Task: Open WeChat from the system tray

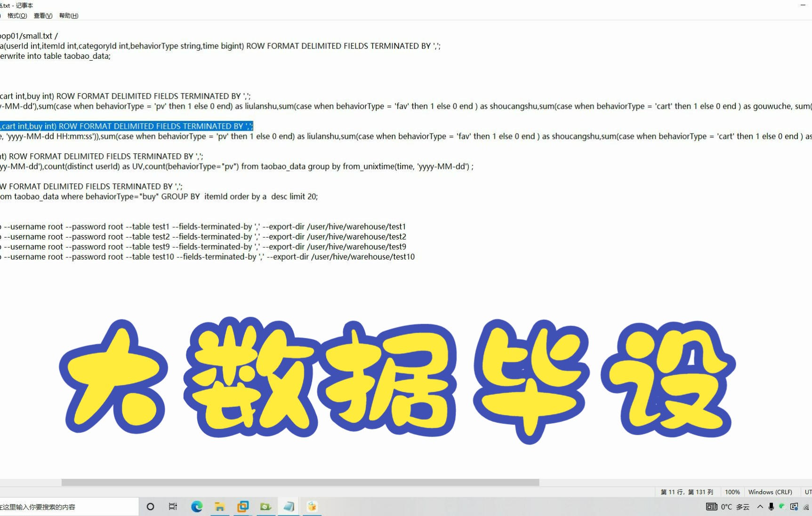Action: [x=782, y=507]
